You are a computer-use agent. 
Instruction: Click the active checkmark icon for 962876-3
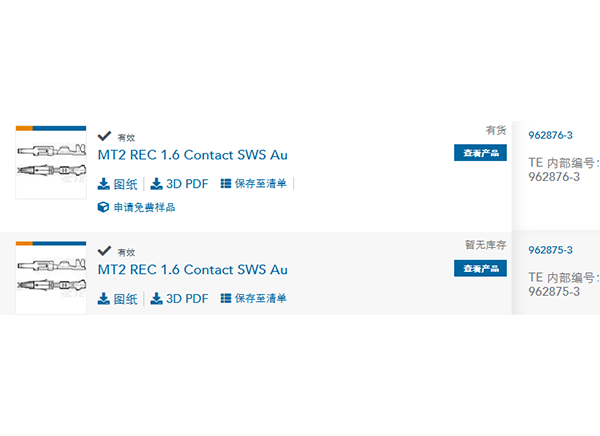(x=104, y=136)
